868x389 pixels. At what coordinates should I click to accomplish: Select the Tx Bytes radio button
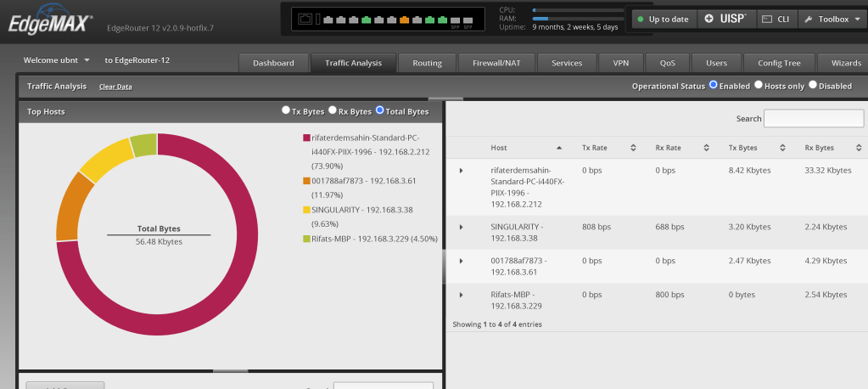[x=286, y=110]
